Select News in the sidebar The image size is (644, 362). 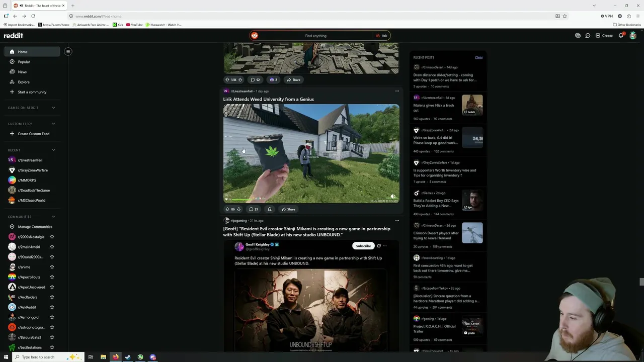pyautogui.click(x=32, y=72)
